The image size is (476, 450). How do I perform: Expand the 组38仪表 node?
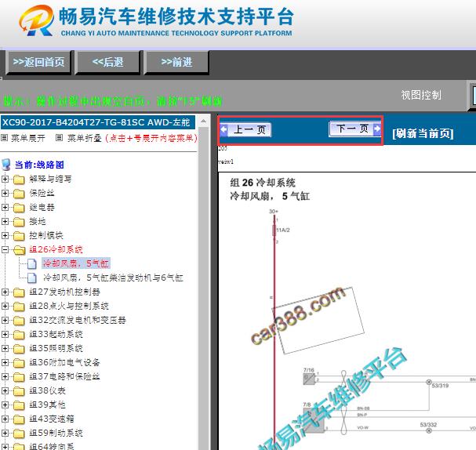tap(5, 390)
